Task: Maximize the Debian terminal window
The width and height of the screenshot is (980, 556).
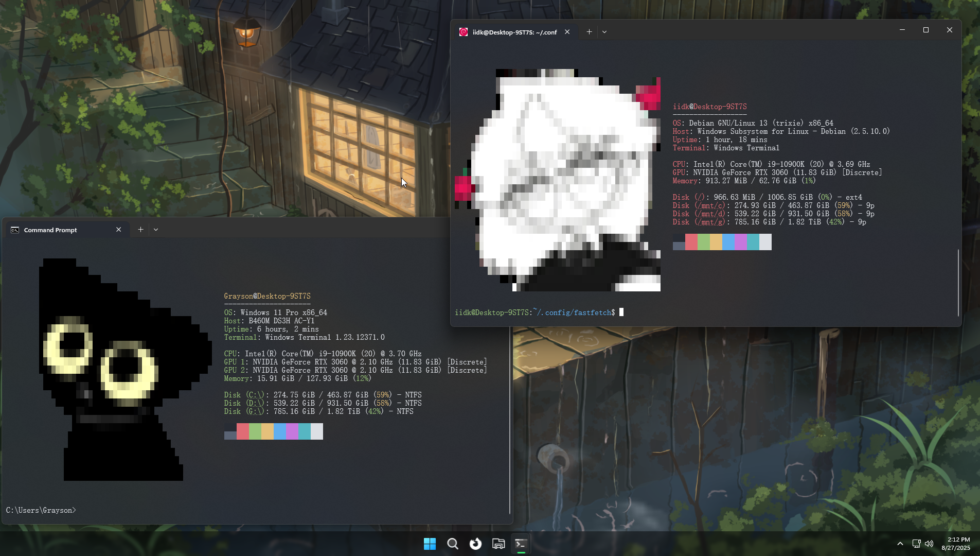Action: click(926, 30)
